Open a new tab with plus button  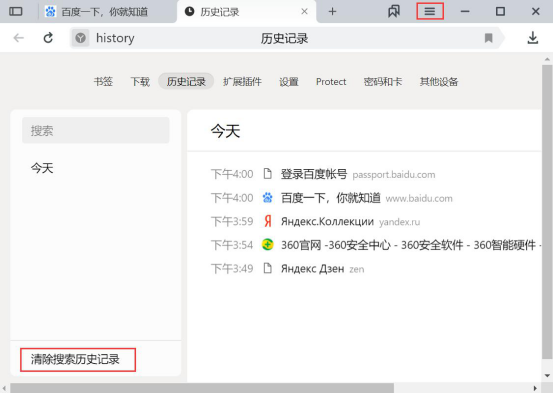[332, 12]
